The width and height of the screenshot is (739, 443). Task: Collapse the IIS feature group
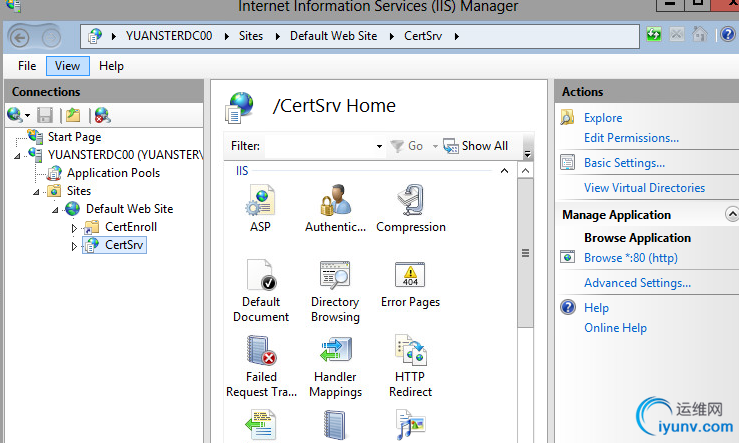point(504,171)
